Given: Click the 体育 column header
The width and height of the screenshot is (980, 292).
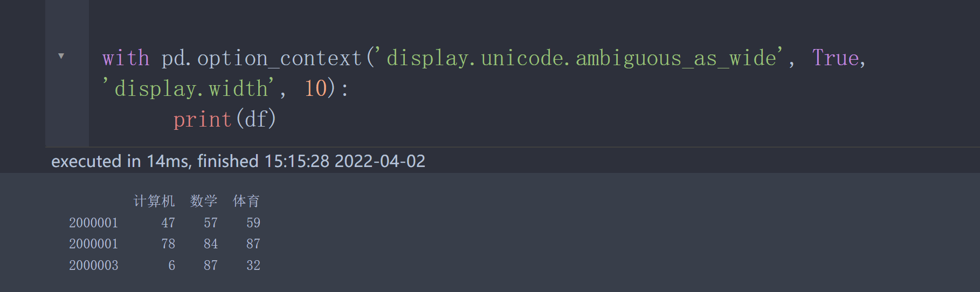Looking at the screenshot, I should 246,201.
